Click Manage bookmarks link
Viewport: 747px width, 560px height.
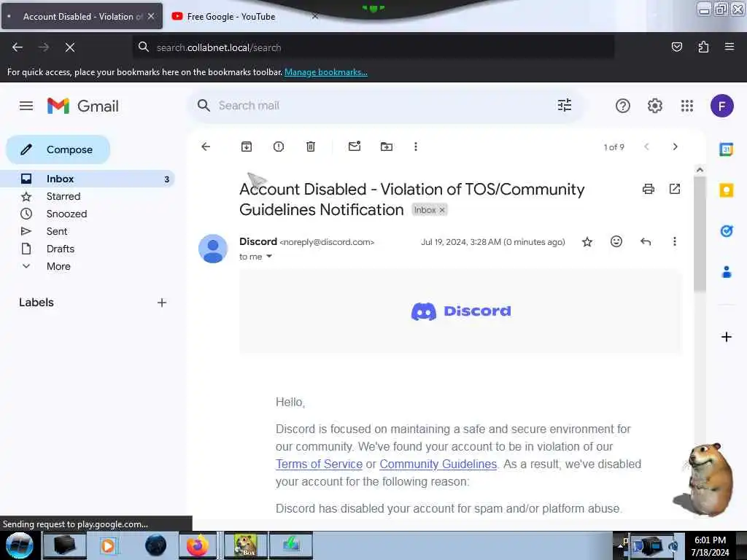(x=326, y=72)
